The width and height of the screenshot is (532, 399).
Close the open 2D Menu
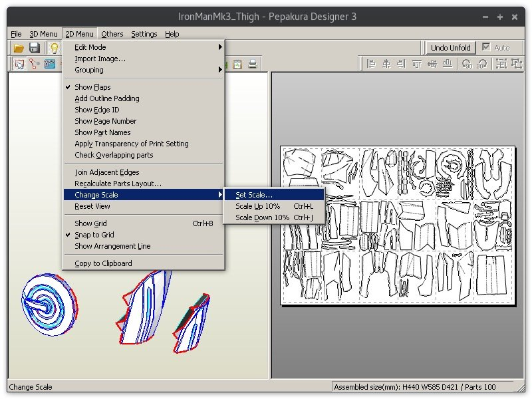(79, 34)
